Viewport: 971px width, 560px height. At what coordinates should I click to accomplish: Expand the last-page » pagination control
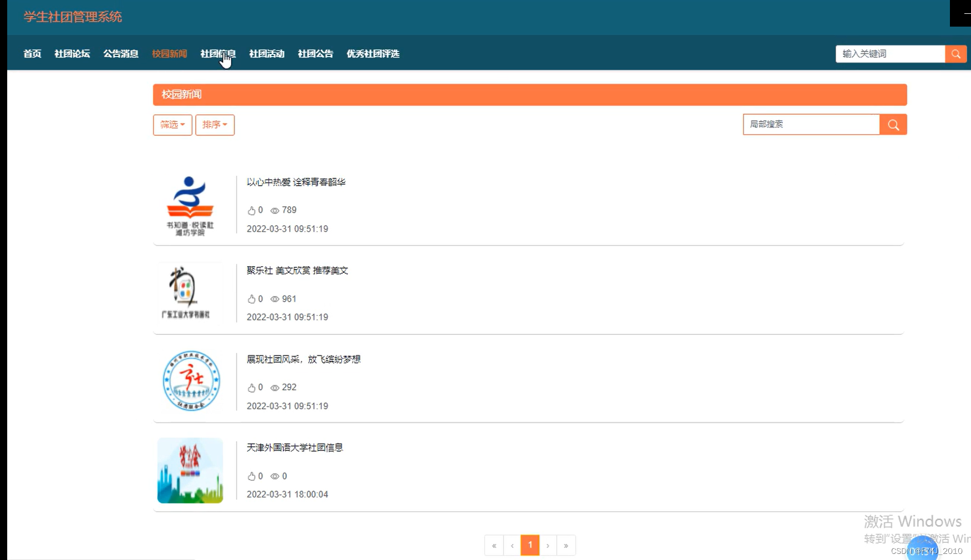(x=566, y=545)
